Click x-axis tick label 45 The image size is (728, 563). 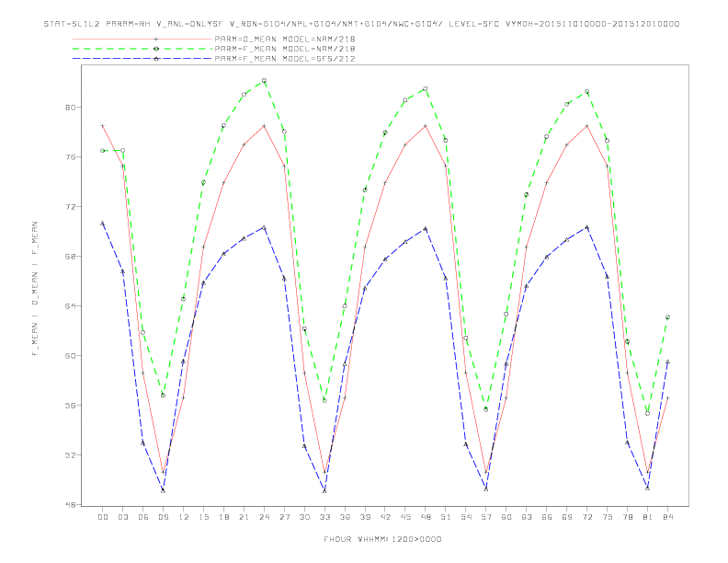[405, 517]
